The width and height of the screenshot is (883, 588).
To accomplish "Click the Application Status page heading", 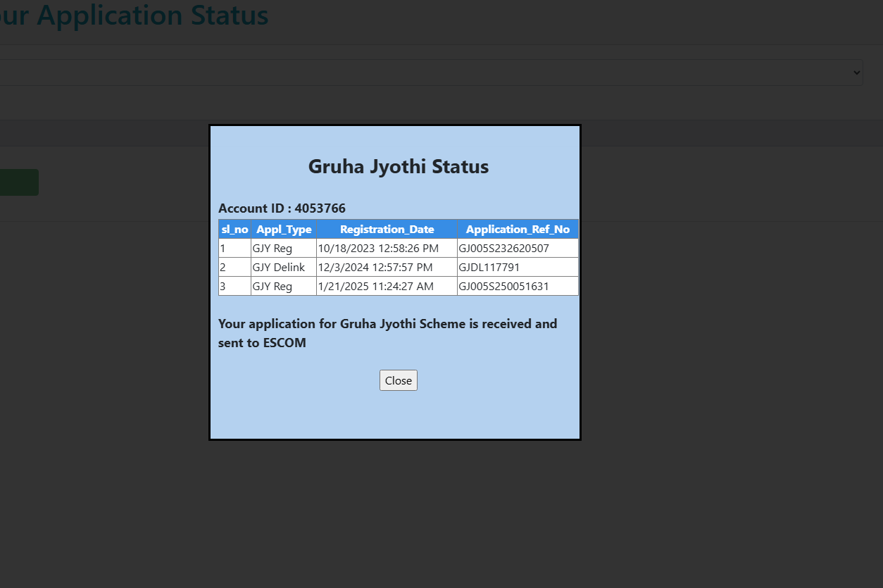I will (x=134, y=15).
